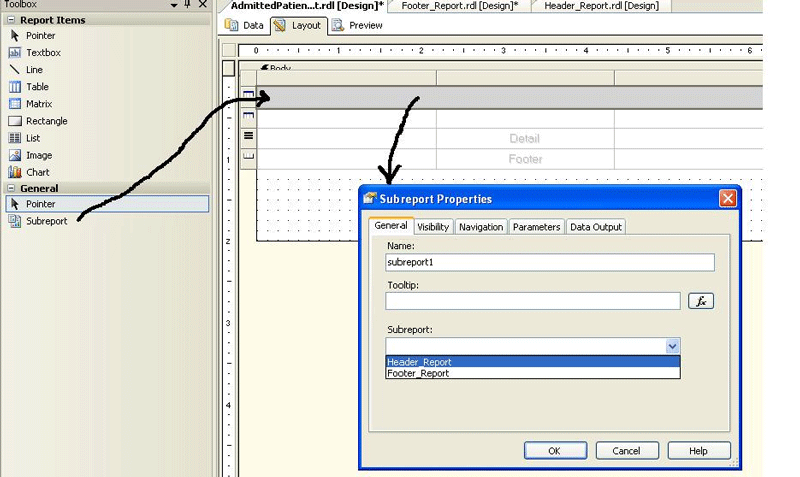Viewport: 800px width, 477px height.
Task: Open the Header_Report.rdl design tab
Action: pyautogui.click(x=601, y=6)
